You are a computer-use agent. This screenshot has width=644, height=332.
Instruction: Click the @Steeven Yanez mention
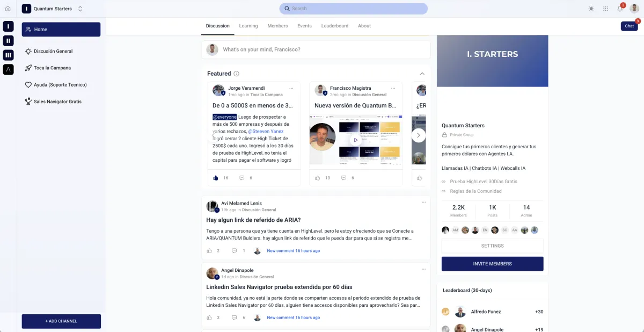click(x=266, y=131)
